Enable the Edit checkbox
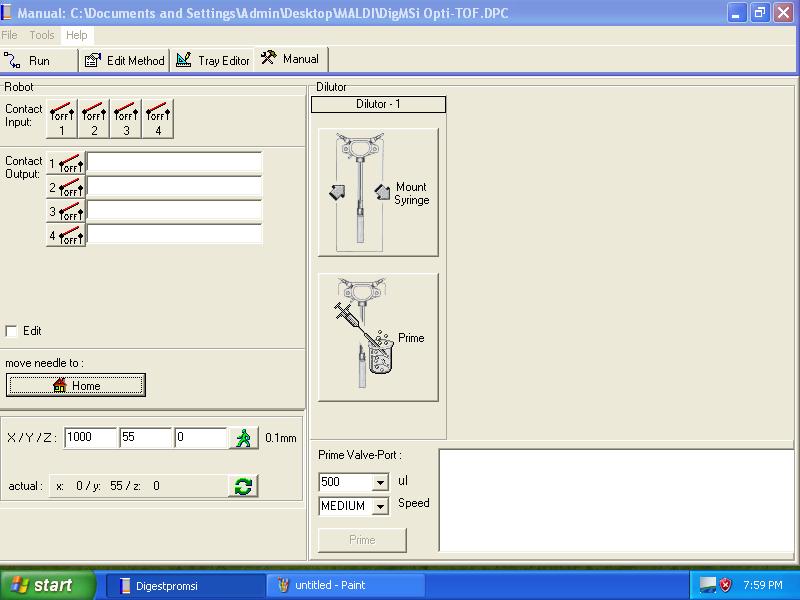Screen dimensions: 800x600 (x=12, y=331)
